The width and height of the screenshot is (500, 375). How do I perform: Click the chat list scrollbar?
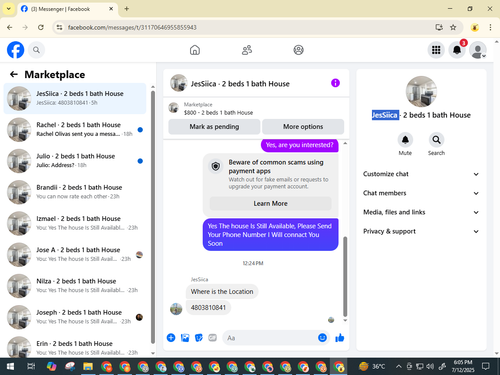tap(153, 217)
